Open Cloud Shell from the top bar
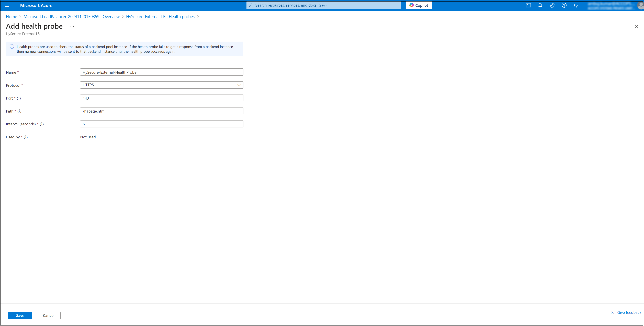 (x=528, y=5)
